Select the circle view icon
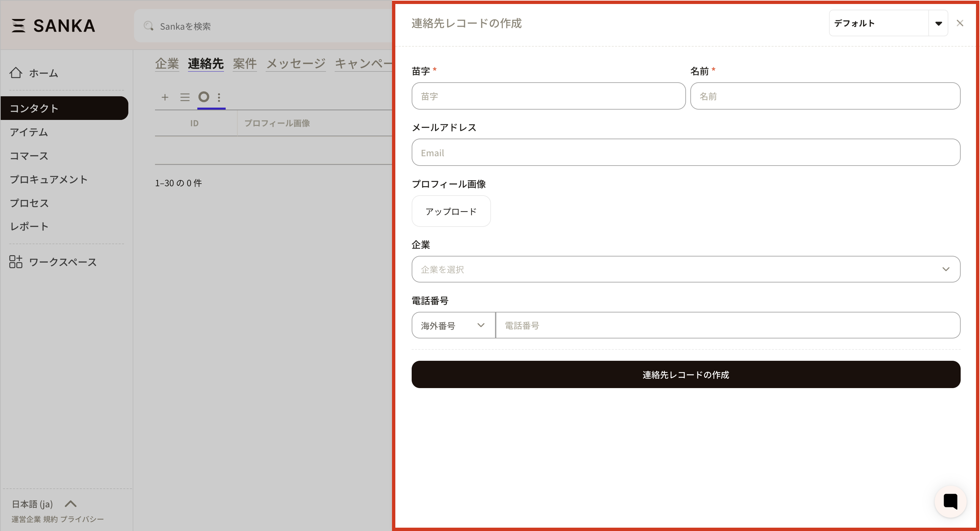 point(204,97)
